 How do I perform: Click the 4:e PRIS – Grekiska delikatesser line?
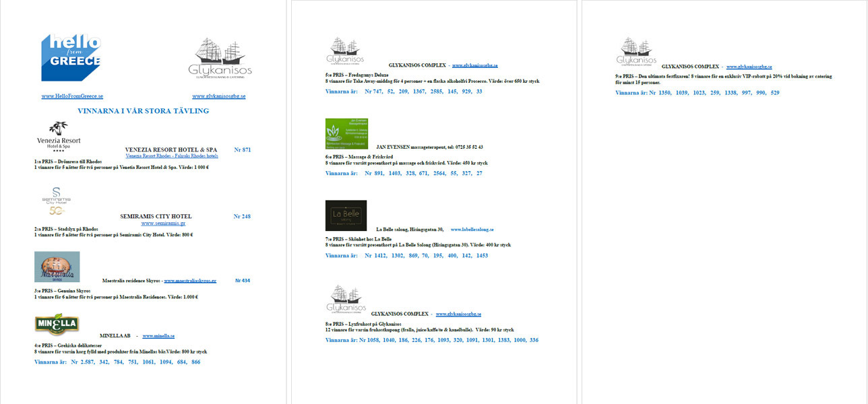coord(68,345)
